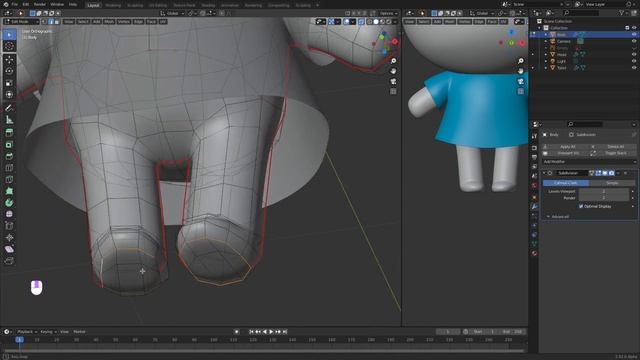
Task: Select the 3D Cursor tool
Action: [x=9, y=46]
